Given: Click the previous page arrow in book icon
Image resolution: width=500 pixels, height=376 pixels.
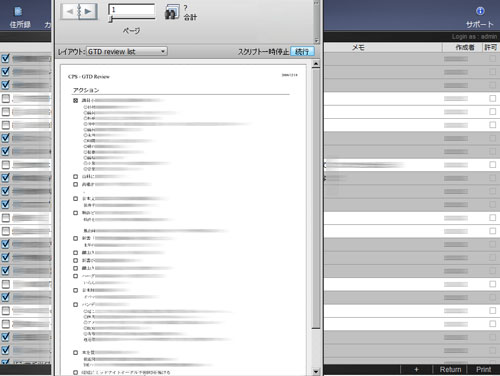Looking at the screenshot, I should 70,12.
